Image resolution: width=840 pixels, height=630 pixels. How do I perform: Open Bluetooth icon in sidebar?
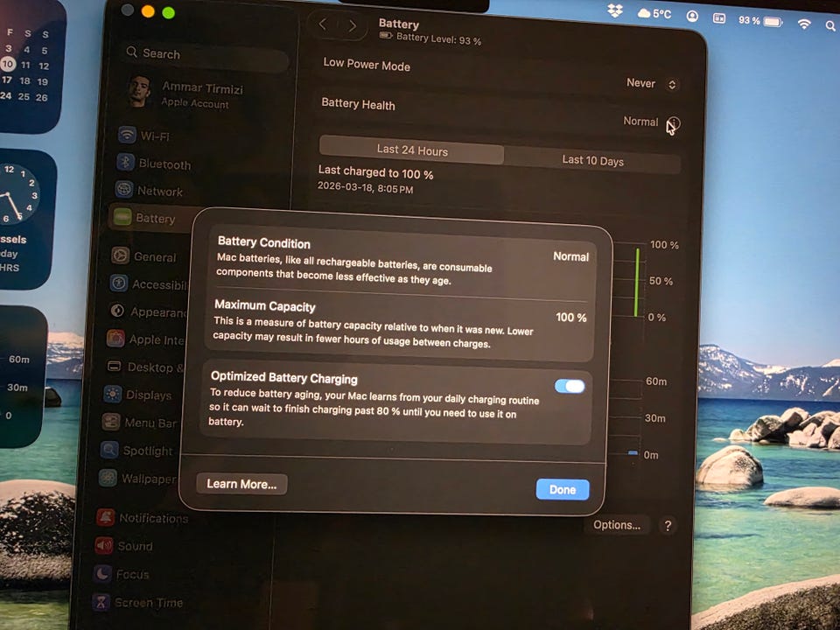[125, 162]
